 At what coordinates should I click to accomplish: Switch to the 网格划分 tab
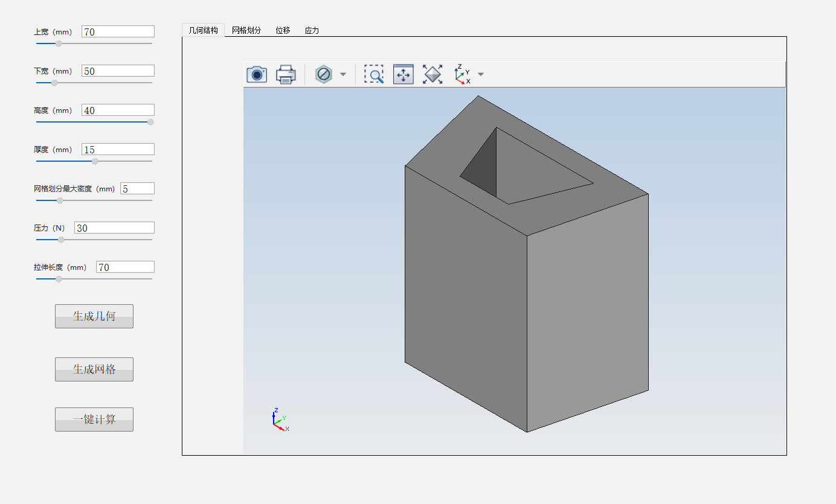click(x=246, y=30)
